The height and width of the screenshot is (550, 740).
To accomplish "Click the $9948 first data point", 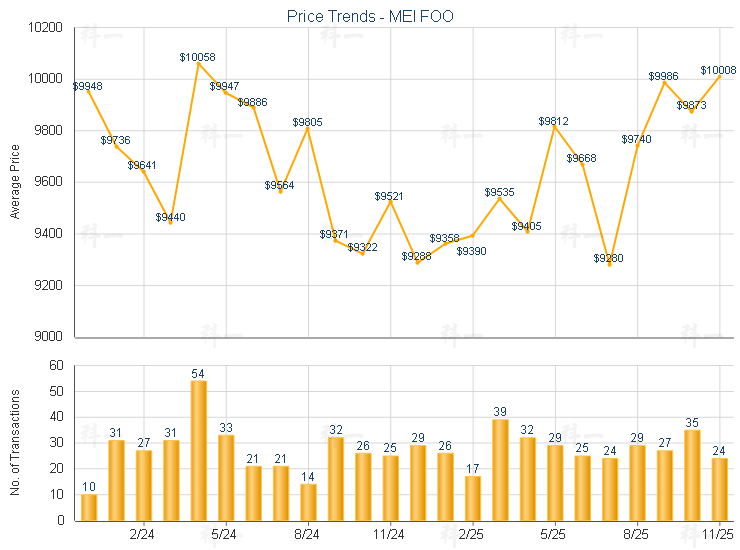I will (88, 92).
